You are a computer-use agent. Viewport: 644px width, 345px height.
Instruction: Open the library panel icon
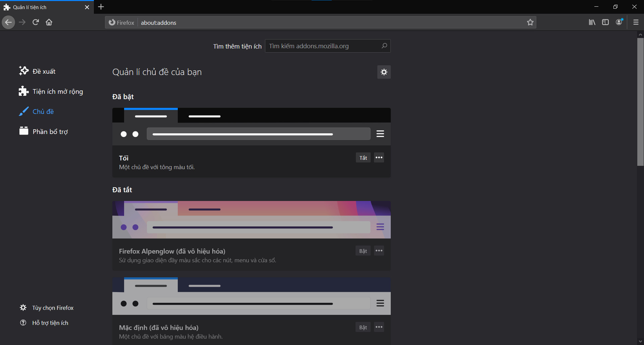[592, 22]
